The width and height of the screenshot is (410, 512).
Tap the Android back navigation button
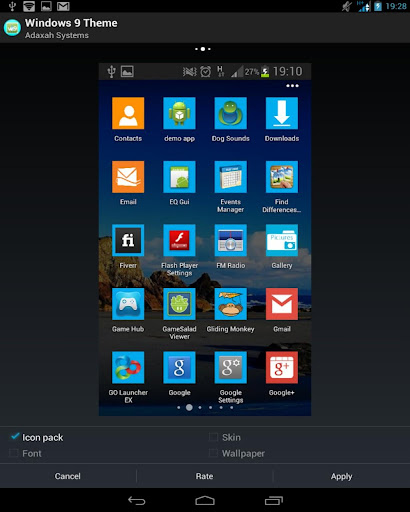[x=137, y=500]
